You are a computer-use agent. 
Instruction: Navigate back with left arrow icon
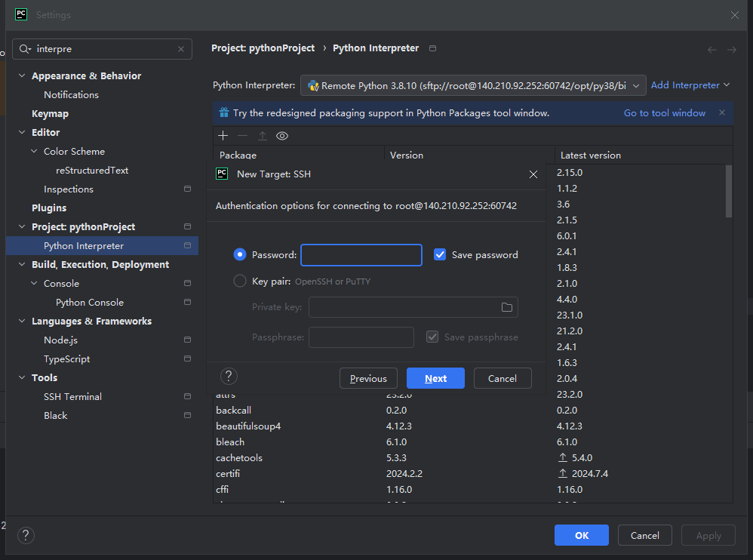[712, 50]
